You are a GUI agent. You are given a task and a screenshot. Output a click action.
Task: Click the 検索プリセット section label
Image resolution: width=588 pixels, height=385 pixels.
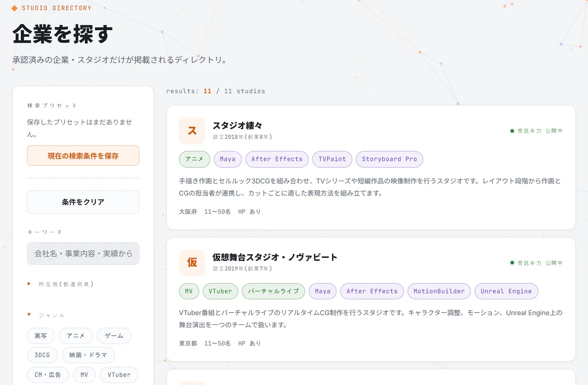[x=52, y=105]
